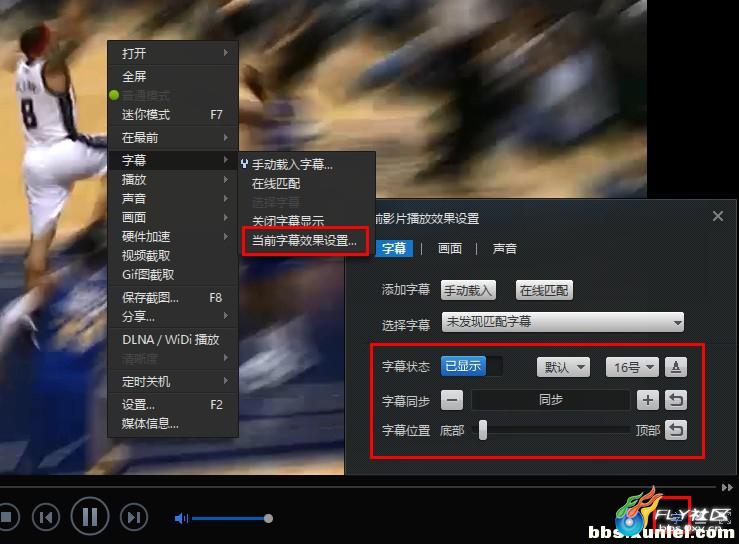Select 关闭字幕显示 in the submenu
The image size is (739, 544).
coord(306,221)
